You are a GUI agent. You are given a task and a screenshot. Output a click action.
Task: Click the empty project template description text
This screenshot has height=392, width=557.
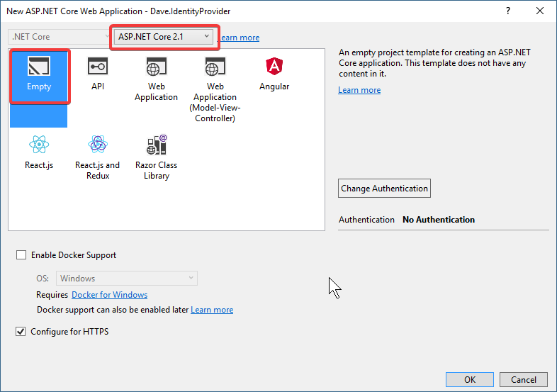click(434, 63)
